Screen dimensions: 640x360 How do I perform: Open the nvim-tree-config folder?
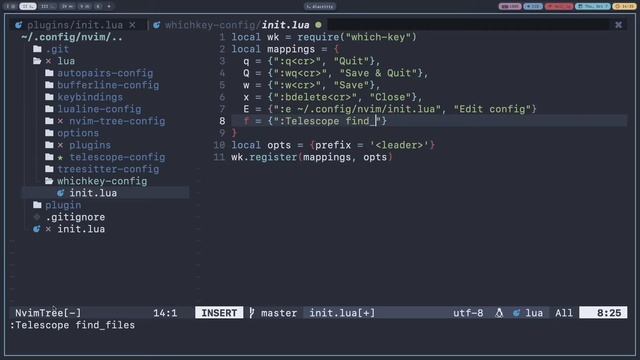point(117,121)
